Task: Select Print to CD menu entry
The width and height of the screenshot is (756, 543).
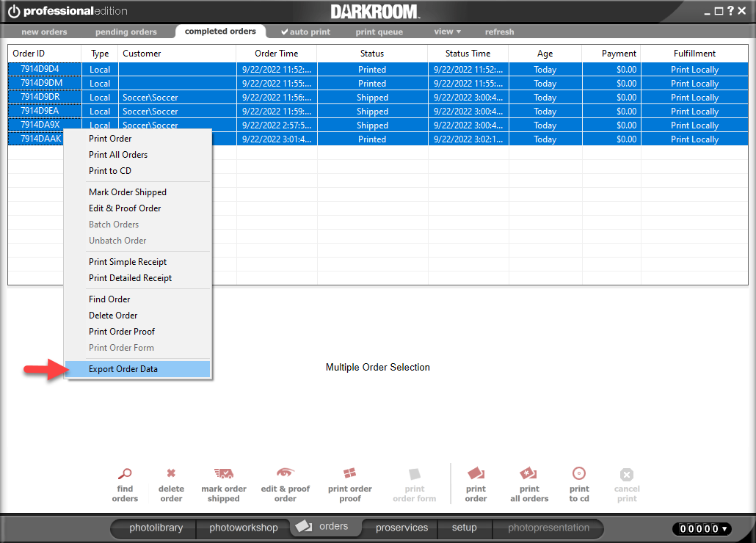Action: coord(138,170)
